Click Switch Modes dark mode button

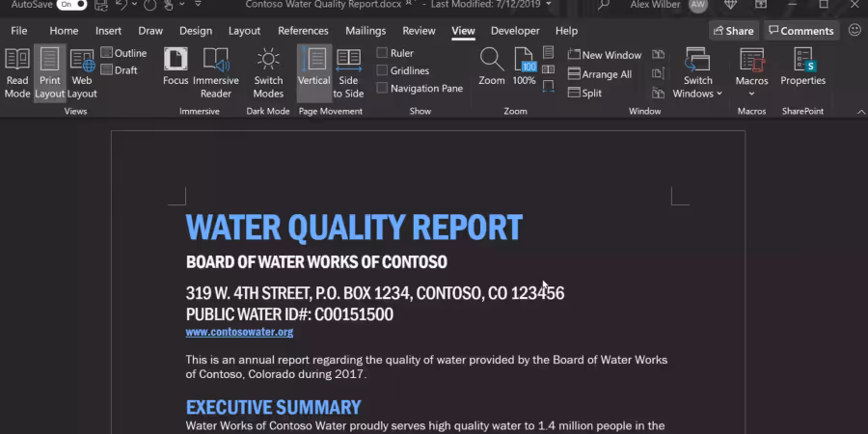[268, 73]
